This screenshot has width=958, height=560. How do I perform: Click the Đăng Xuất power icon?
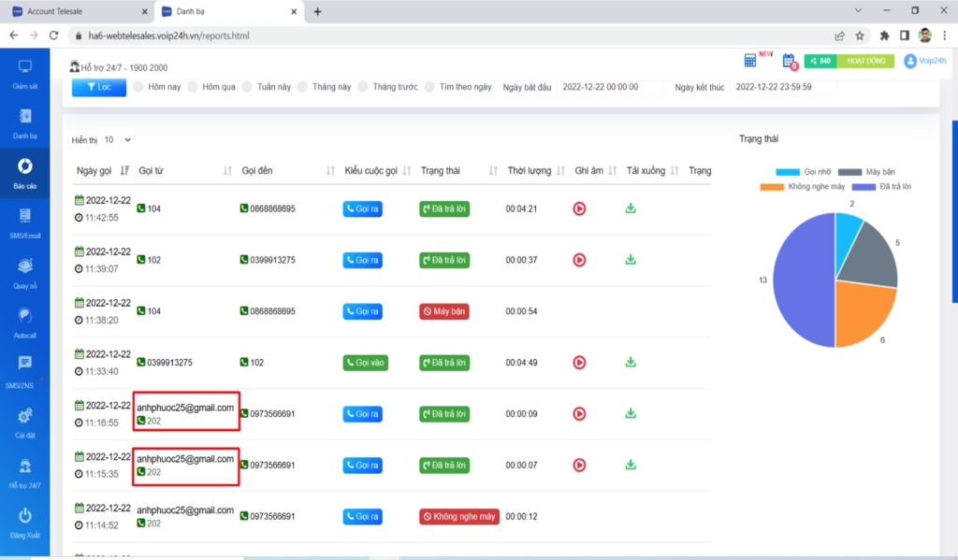(25, 516)
